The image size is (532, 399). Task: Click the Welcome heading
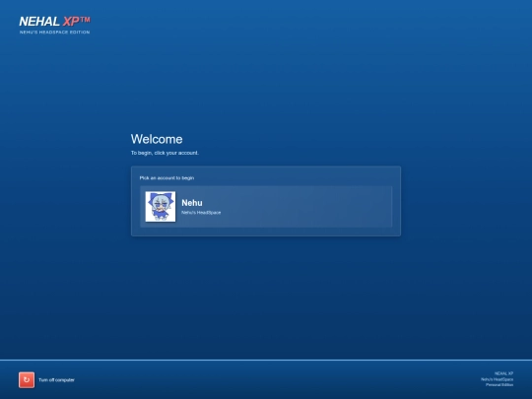click(157, 139)
